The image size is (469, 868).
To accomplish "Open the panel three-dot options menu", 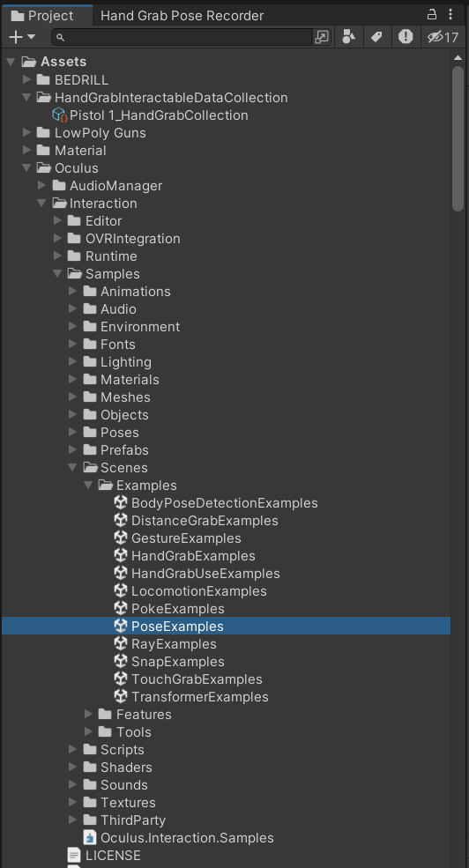I will (450, 15).
